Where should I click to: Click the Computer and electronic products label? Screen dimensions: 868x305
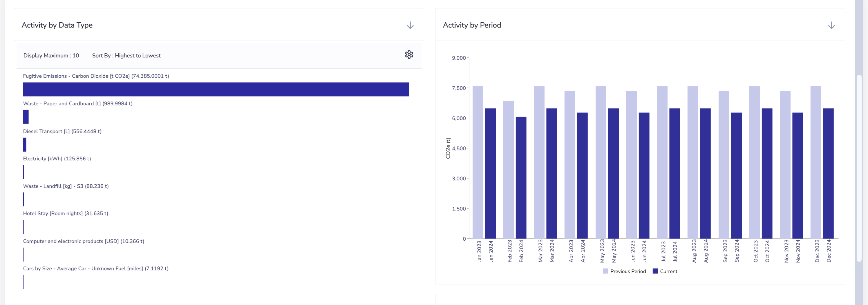click(x=84, y=242)
